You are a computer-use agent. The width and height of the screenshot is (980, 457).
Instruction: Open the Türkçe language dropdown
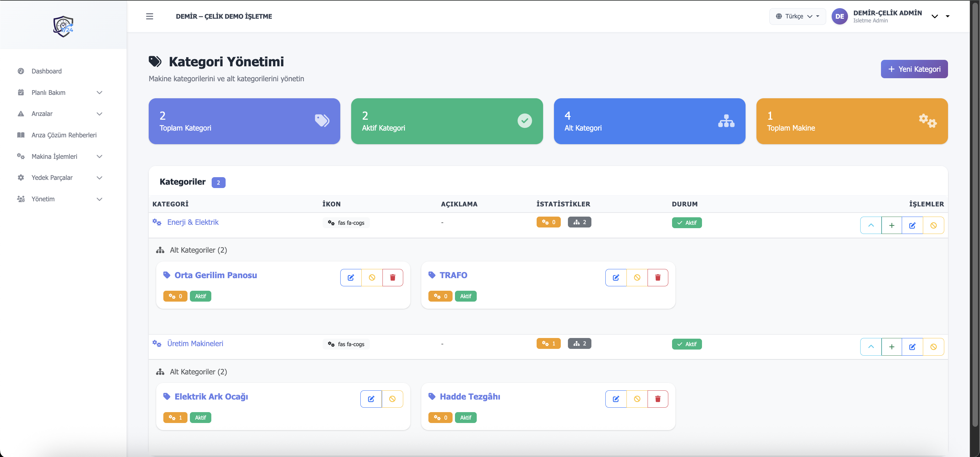click(797, 16)
